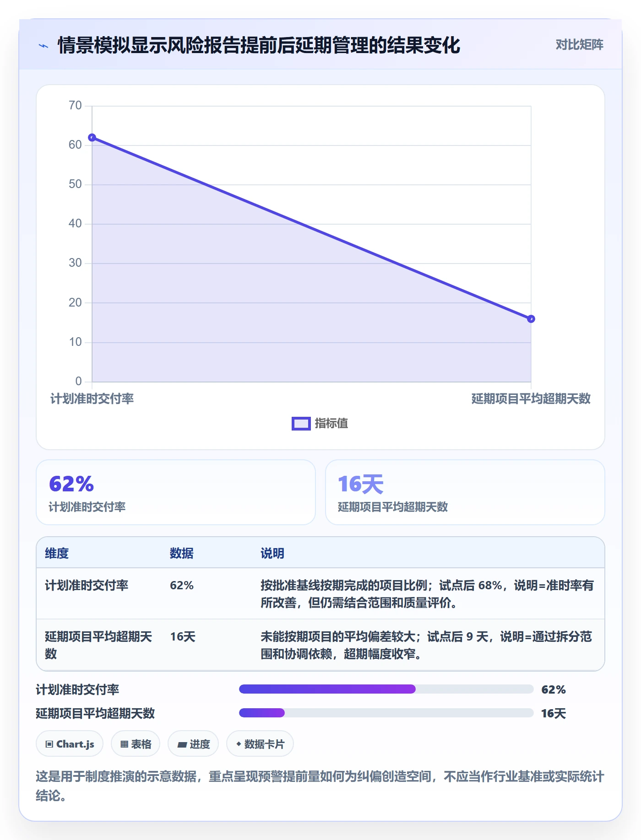This screenshot has height=840, width=641.
Task: Click the 进度 tag chip
Action: tap(193, 744)
